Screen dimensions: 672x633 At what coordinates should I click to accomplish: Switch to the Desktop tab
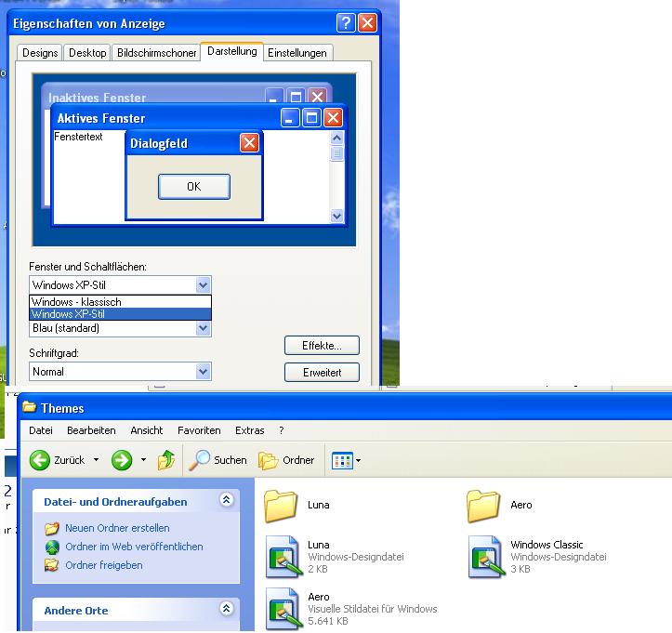(x=87, y=53)
